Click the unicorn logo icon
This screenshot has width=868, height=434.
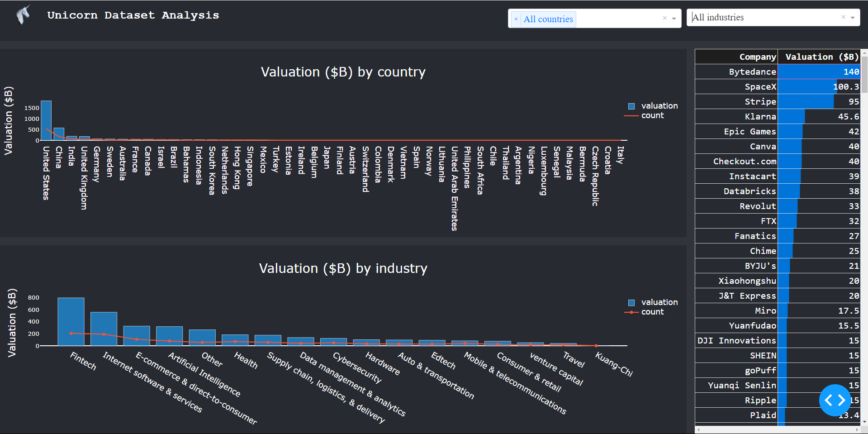click(23, 15)
